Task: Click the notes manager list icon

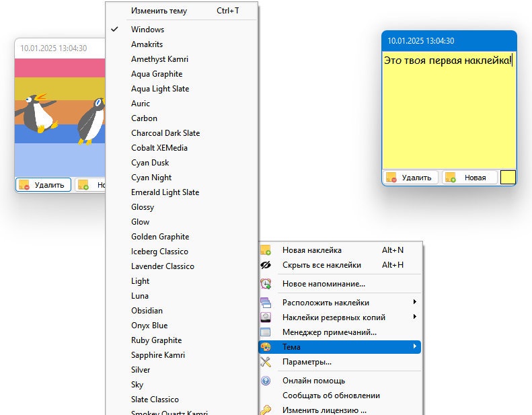Action: (266, 332)
